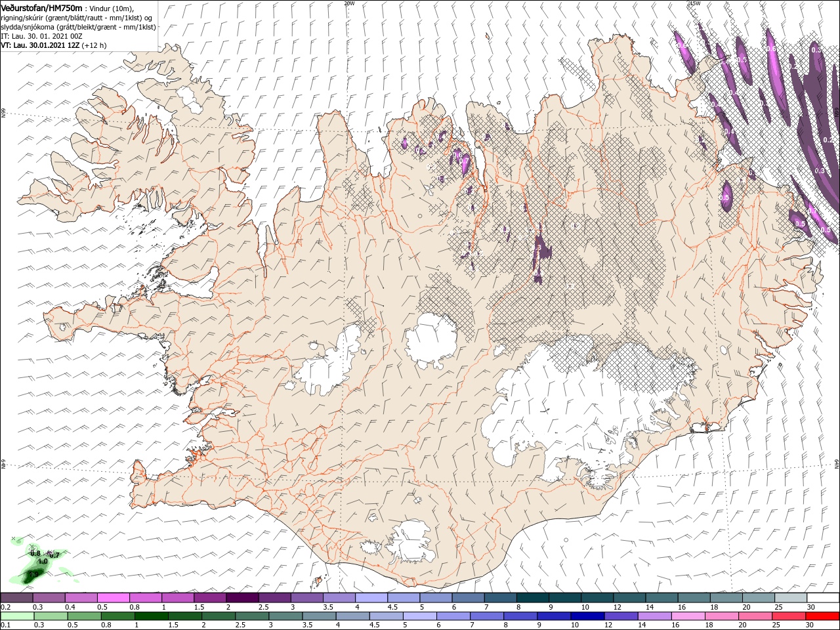
Task: Click the '64N' latitude label on right edge
Action: point(837,465)
